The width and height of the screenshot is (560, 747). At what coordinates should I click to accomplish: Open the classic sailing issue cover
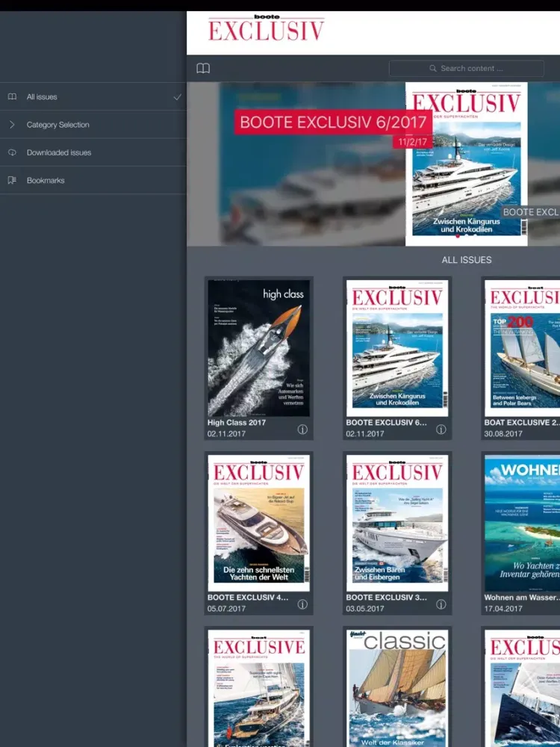[397, 688]
